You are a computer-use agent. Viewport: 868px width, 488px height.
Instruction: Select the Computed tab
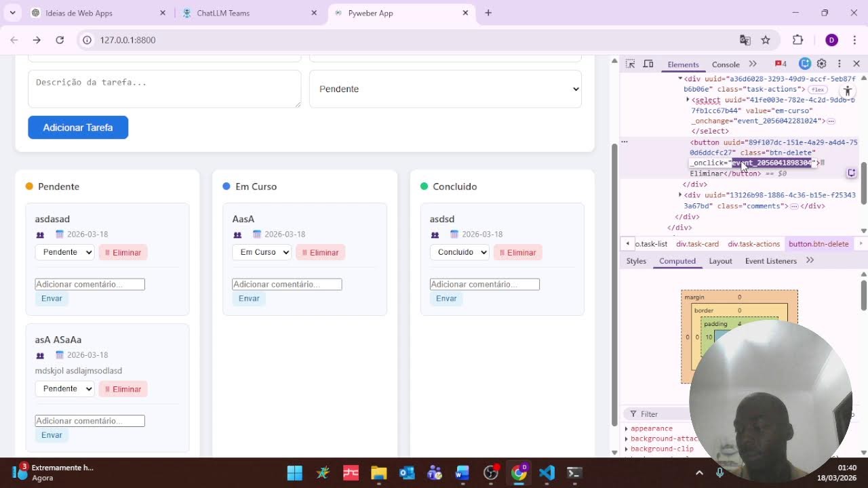coord(677,261)
